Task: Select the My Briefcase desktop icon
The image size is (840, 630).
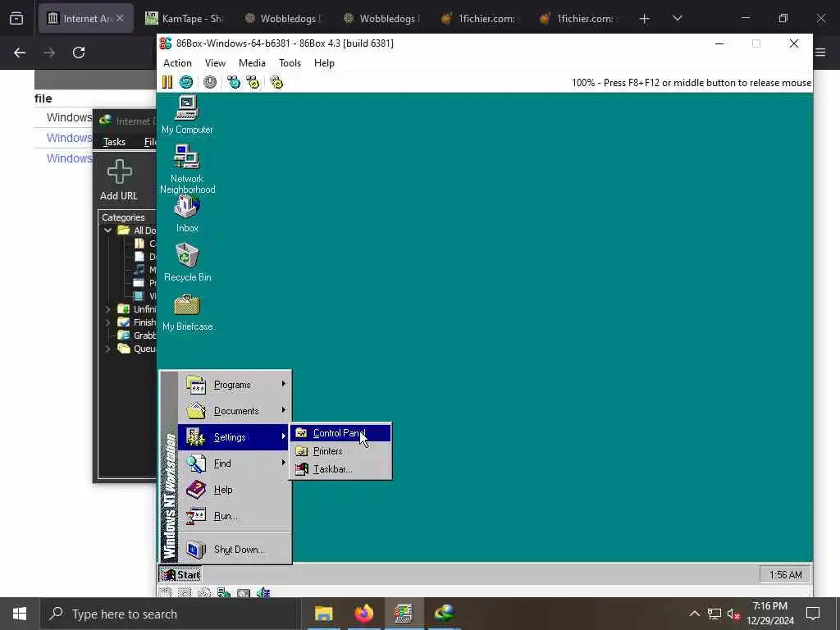Action: click(x=187, y=313)
